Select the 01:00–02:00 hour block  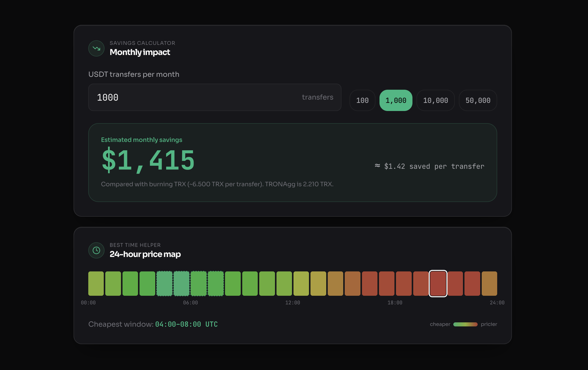pos(113,284)
